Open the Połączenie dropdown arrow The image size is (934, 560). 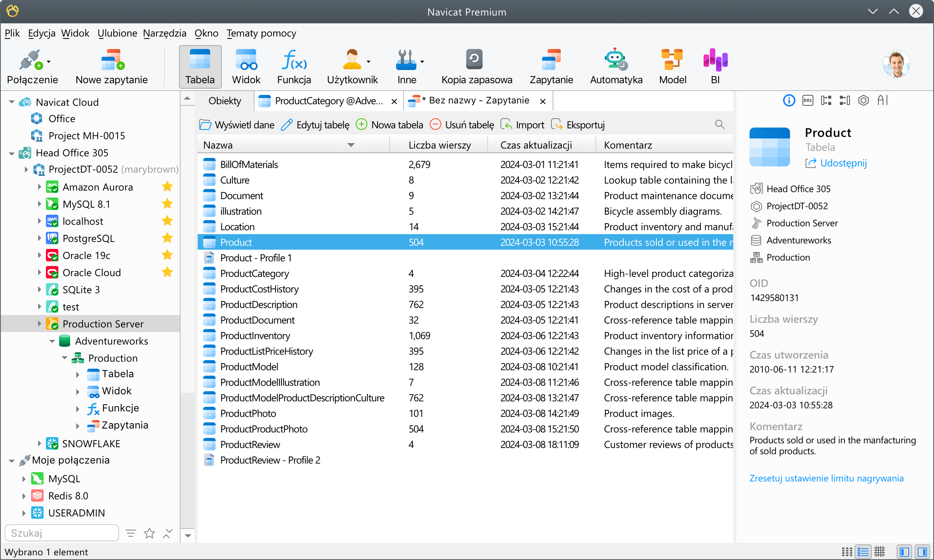49,62
